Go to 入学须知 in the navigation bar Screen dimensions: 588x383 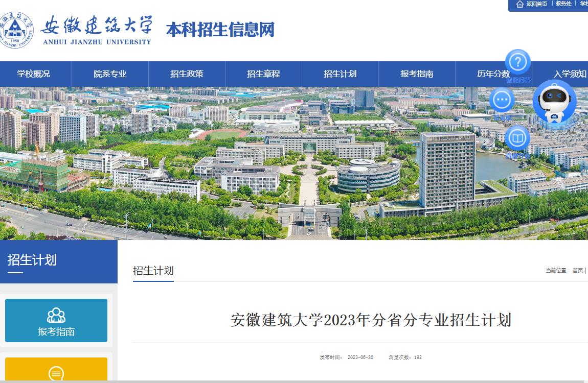[570, 74]
